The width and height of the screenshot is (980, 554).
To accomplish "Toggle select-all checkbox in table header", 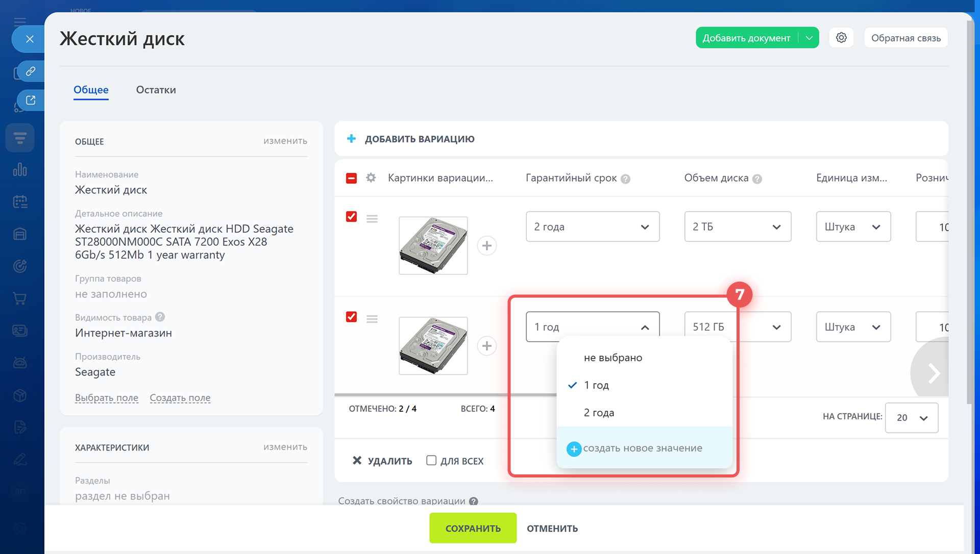I will coord(352,178).
